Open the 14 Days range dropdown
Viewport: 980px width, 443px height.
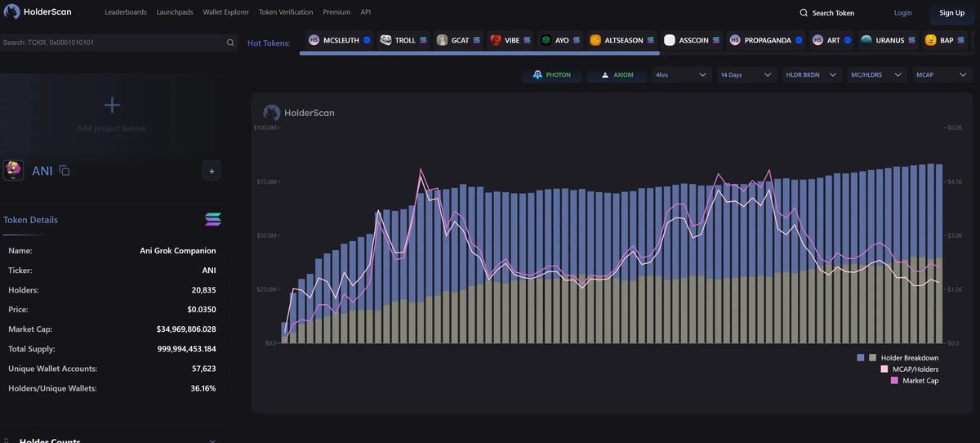coord(746,74)
